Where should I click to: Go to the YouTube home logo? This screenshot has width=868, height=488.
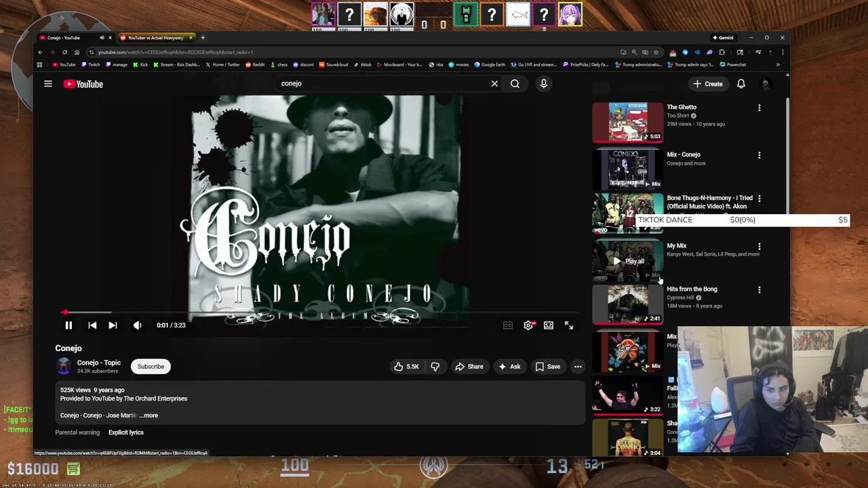click(83, 84)
